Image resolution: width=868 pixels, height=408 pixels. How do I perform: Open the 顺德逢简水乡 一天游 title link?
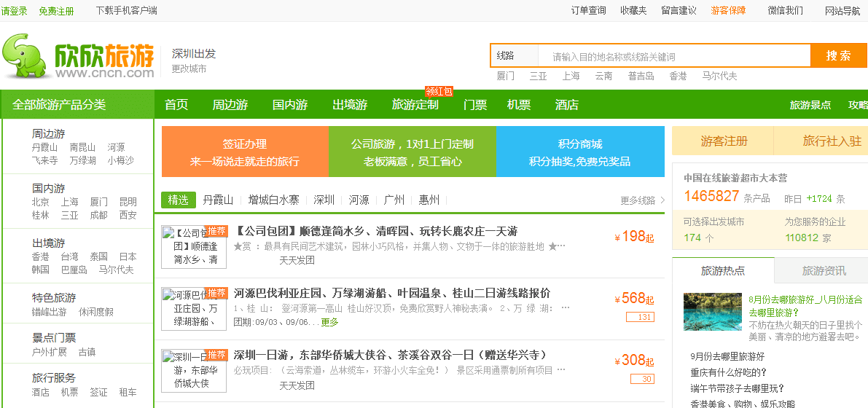click(376, 231)
